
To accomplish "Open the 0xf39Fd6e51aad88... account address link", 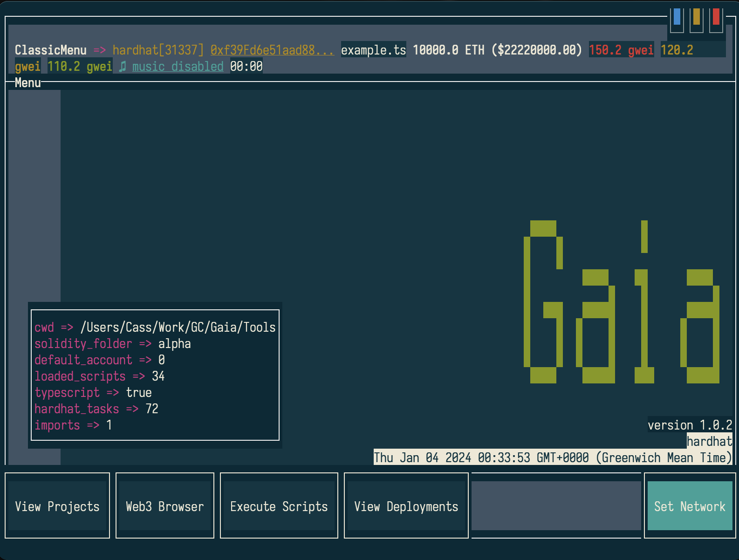I will tap(272, 50).
